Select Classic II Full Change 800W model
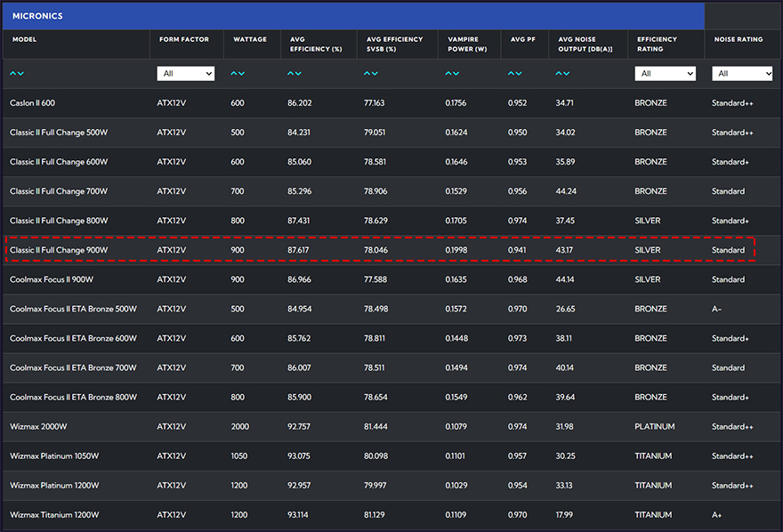Image resolution: width=783 pixels, height=532 pixels. point(59,221)
